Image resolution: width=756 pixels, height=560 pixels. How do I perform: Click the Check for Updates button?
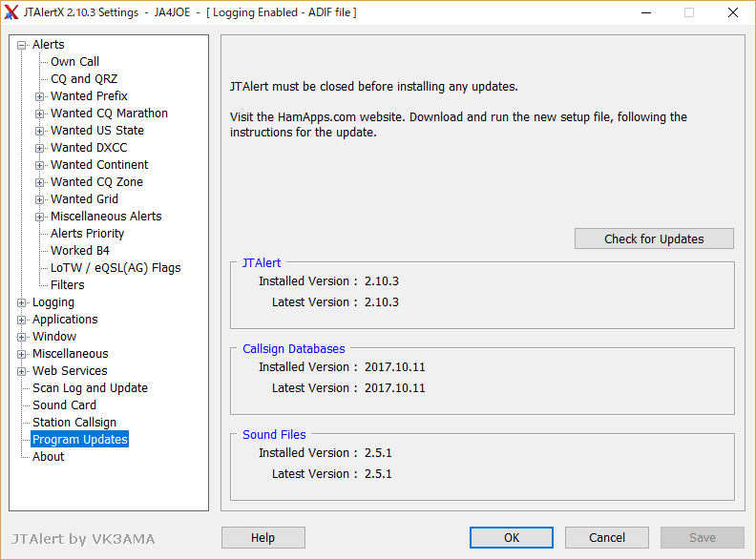(654, 239)
